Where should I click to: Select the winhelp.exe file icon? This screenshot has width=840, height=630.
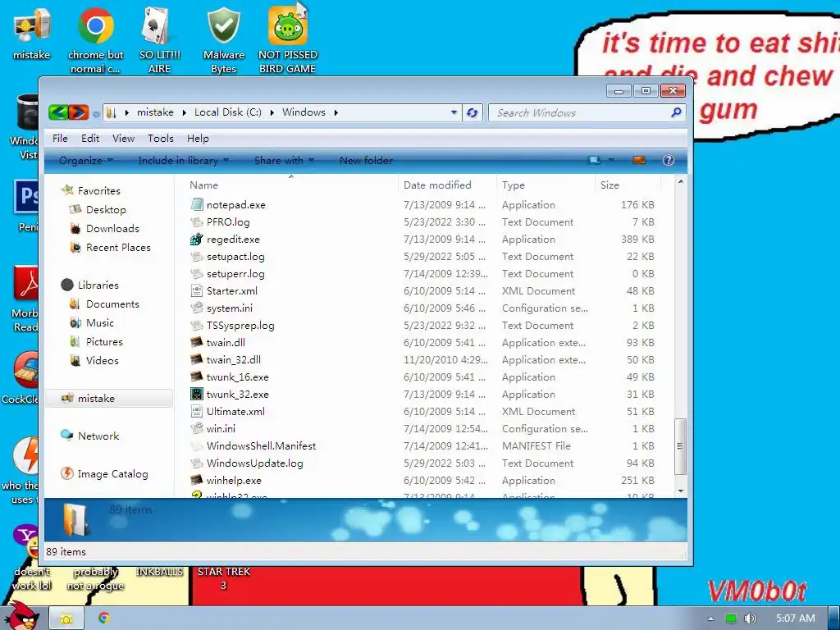click(197, 481)
